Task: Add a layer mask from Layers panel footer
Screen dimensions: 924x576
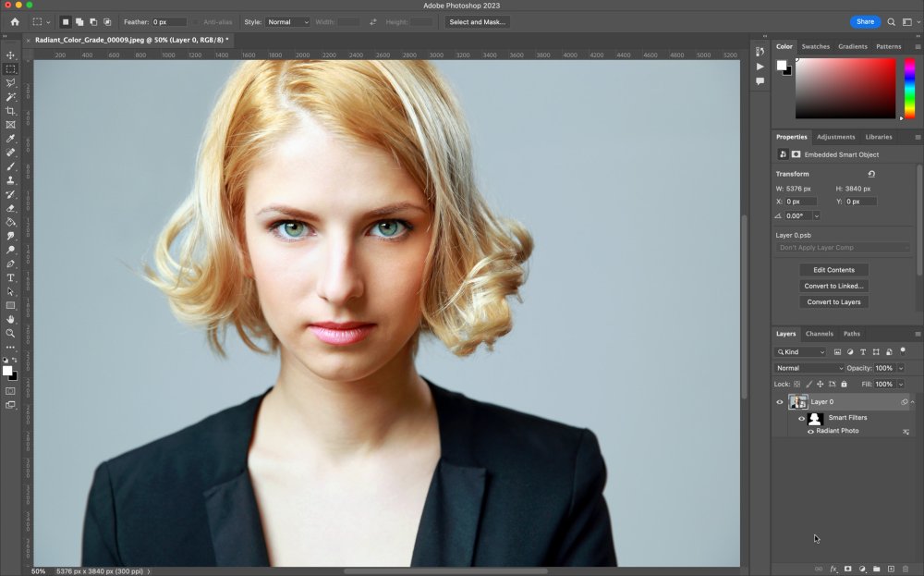Action: (847, 569)
